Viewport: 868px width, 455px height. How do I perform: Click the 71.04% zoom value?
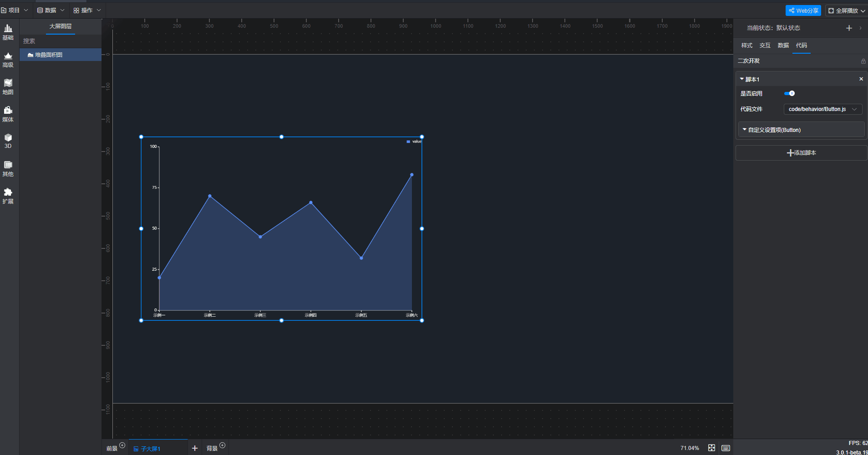pyautogui.click(x=690, y=448)
